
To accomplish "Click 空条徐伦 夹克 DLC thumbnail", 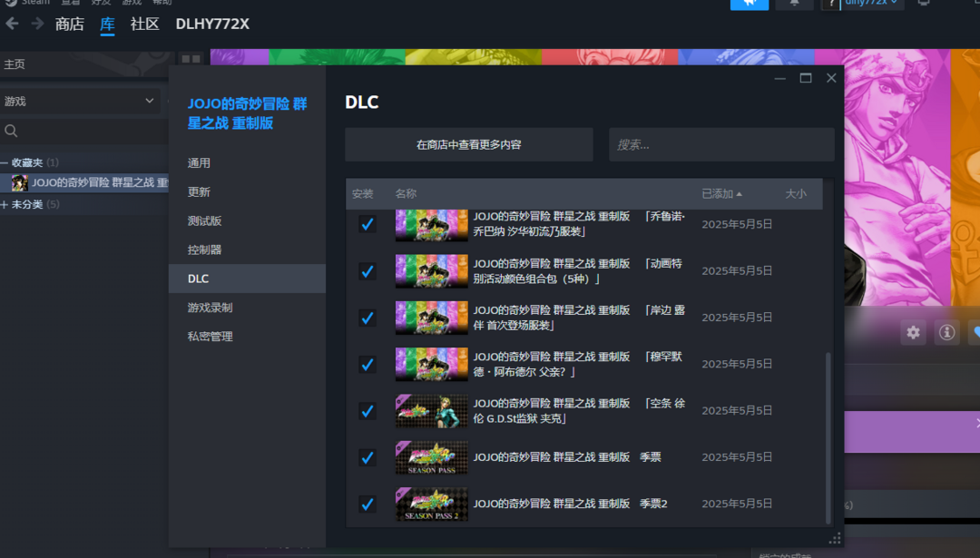I will point(431,410).
